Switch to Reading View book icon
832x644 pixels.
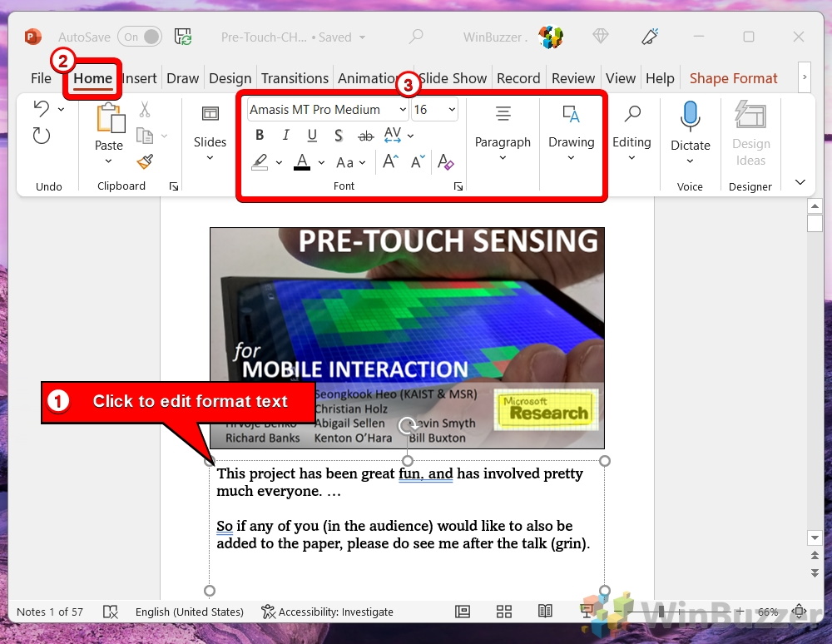point(545,611)
